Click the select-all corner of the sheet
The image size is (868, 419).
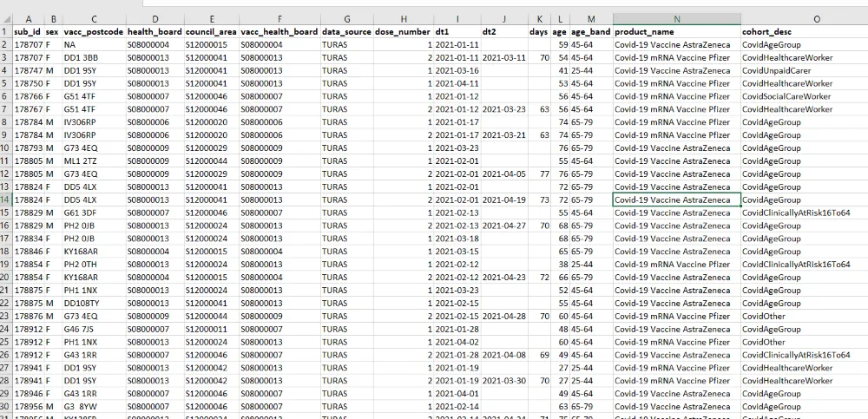(x=5, y=19)
